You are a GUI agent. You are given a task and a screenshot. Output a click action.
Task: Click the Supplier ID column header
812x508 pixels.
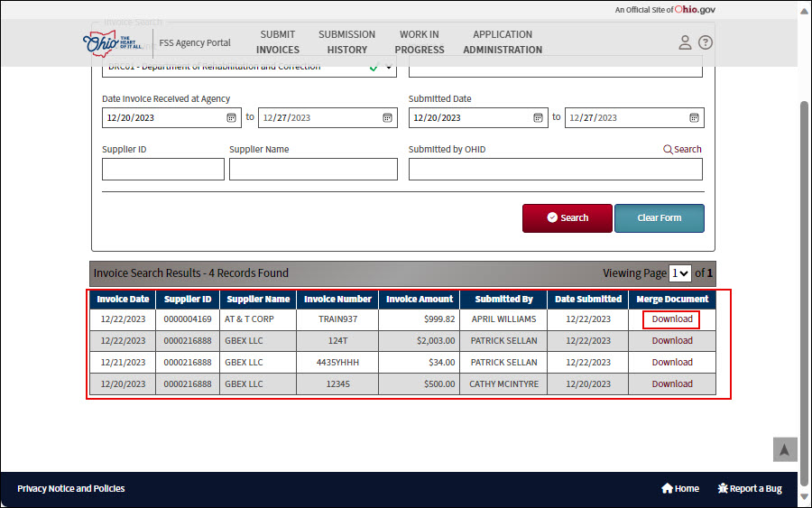pyautogui.click(x=188, y=300)
